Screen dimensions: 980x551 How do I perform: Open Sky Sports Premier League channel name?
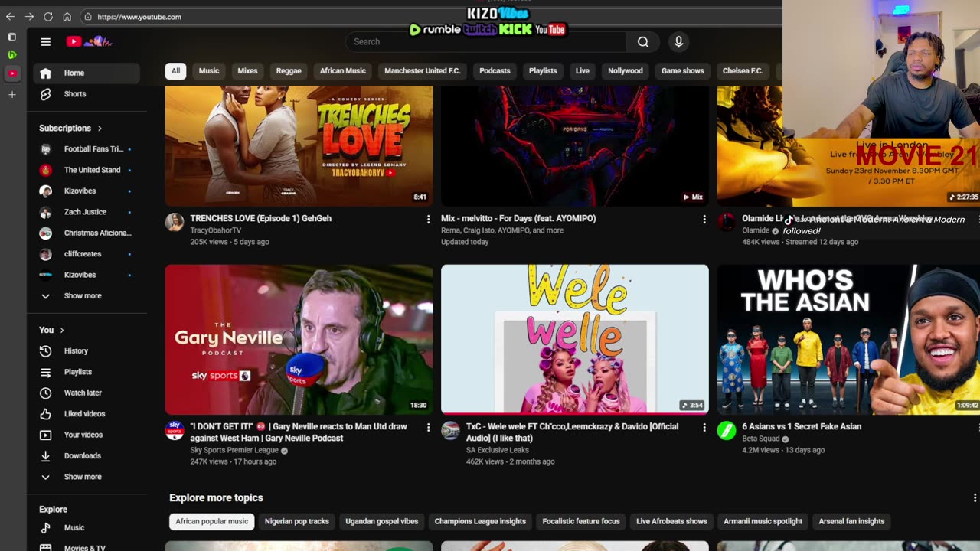pyautogui.click(x=234, y=451)
